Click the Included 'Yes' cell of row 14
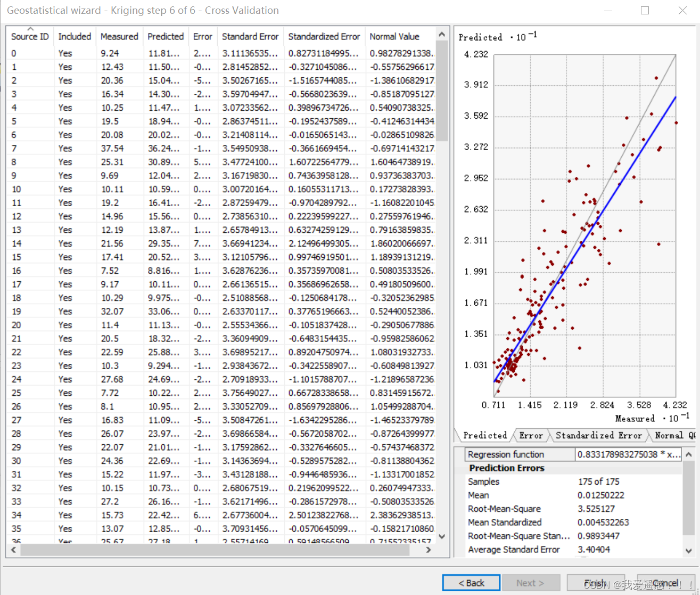Viewport: 700px width, 595px height. click(65, 243)
